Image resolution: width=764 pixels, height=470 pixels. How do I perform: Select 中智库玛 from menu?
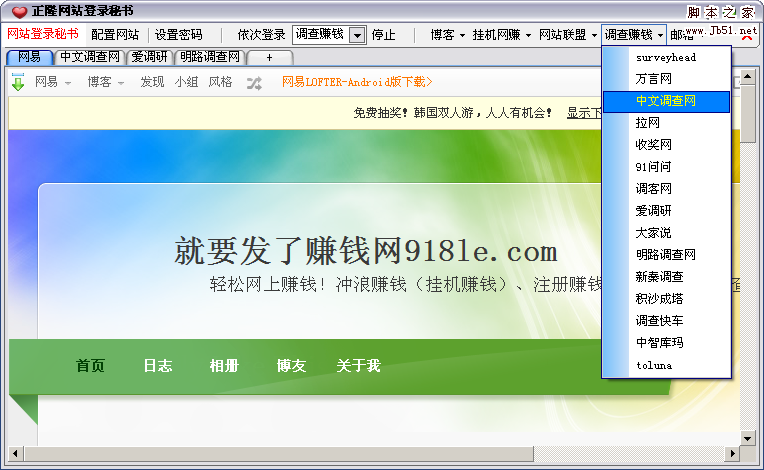(x=666, y=342)
